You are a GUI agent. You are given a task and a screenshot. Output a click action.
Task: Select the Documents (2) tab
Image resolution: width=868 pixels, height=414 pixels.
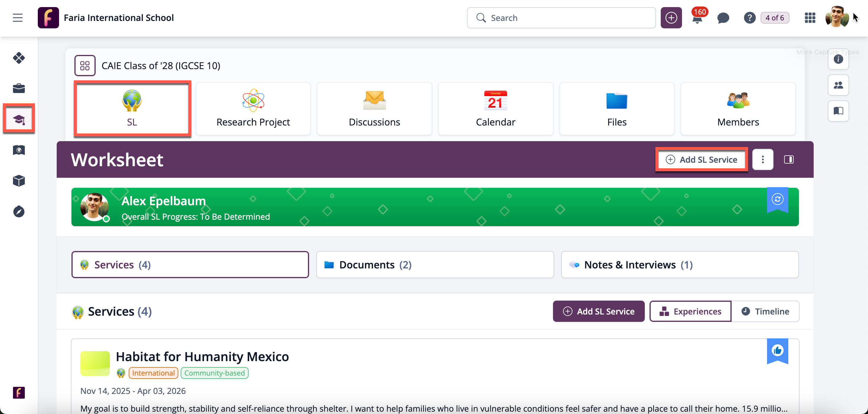click(x=435, y=265)
